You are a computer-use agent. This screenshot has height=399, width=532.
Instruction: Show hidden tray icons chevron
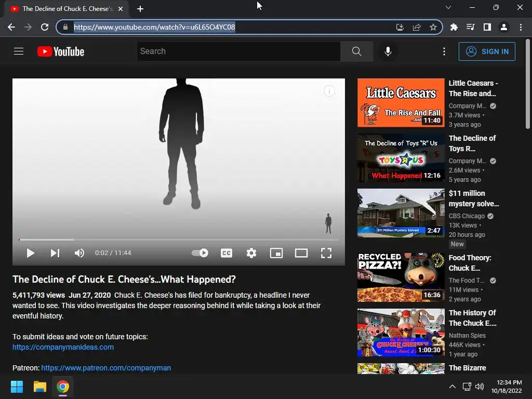click(453, 387)
